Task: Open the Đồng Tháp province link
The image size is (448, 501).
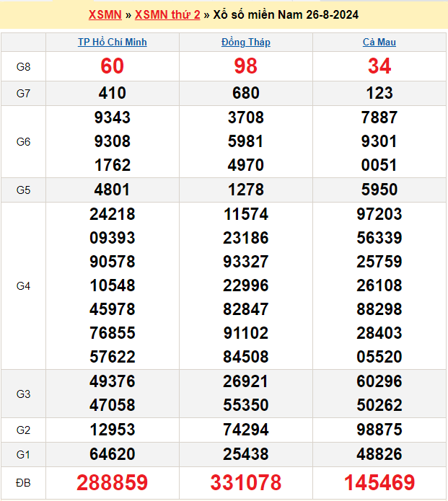Action: 246,43
